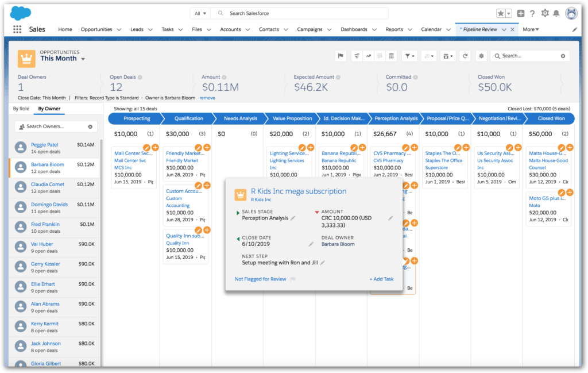588x373 pixels.
Task: Switch to the By Role tab
Action: point(21,109)
